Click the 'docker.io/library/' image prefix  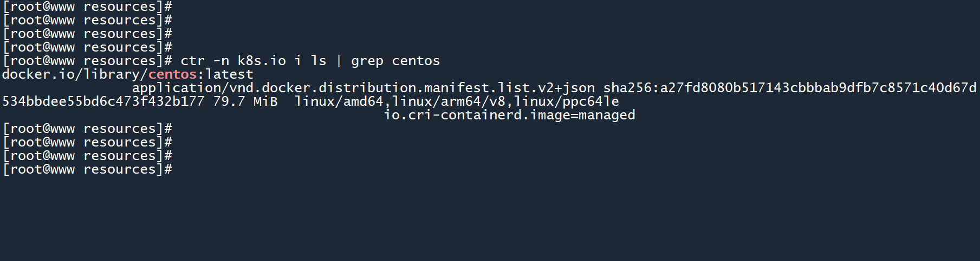click(x=75, y=74)
